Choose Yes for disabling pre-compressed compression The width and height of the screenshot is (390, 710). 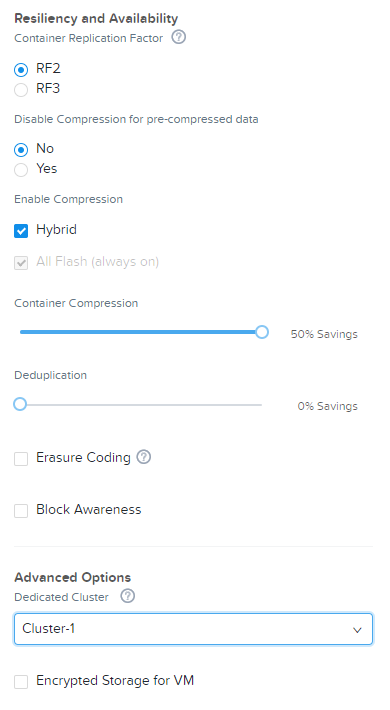click(x=21, y=170)
